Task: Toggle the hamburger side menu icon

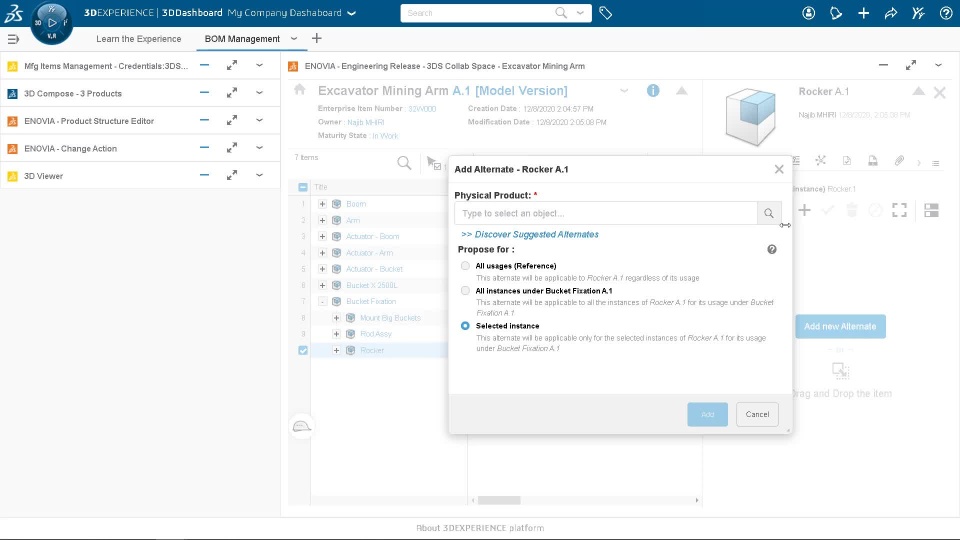Action: click(13, 39)
